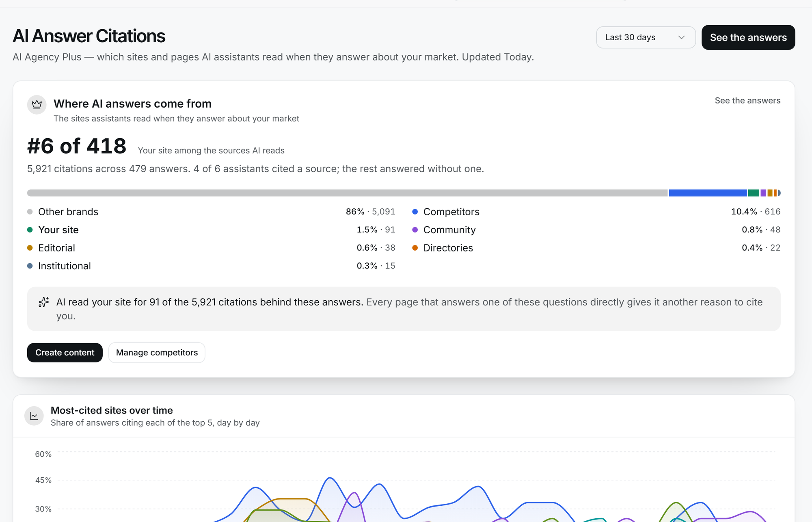Image resolution: width=812 pixels, height=522 pixels.
Task: Click the purple dot next to Community
Action: (415, 230)
